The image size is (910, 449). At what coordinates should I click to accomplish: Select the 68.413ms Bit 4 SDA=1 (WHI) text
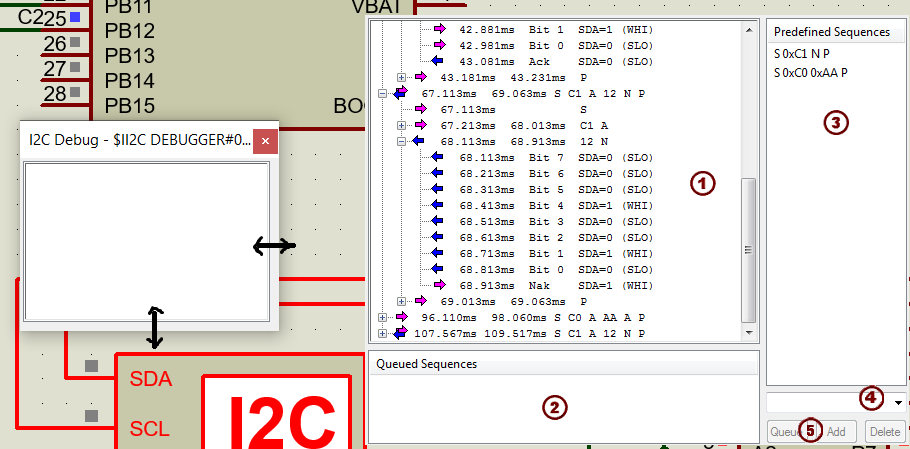point(557,205)
